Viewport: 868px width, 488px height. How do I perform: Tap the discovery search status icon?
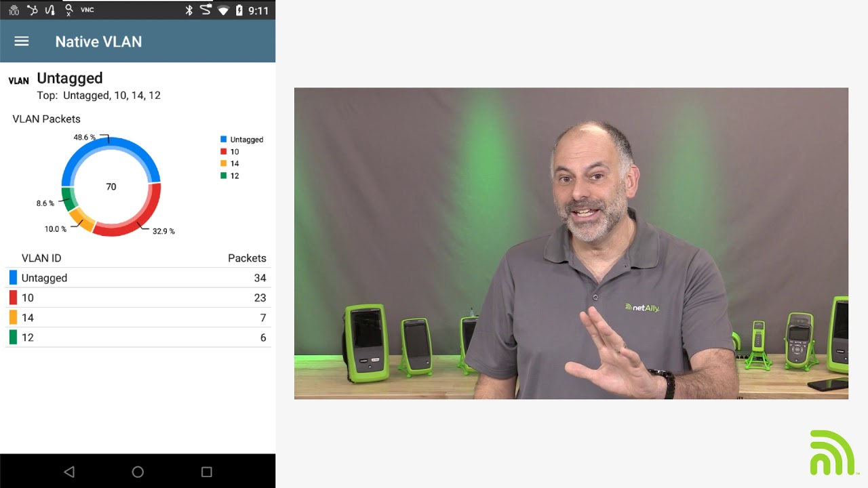click(68, 10)
